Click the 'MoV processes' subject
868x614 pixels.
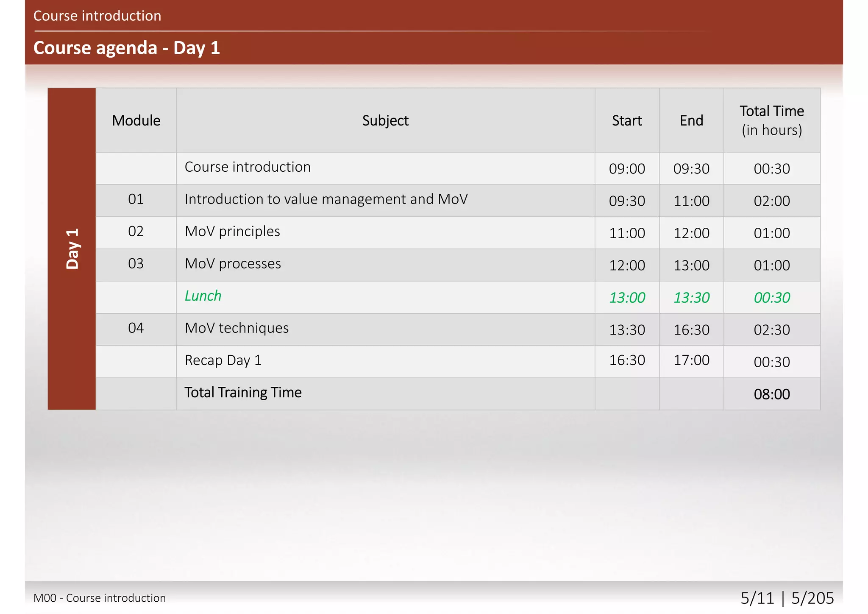pyautogui.click(x=233, y=264)
